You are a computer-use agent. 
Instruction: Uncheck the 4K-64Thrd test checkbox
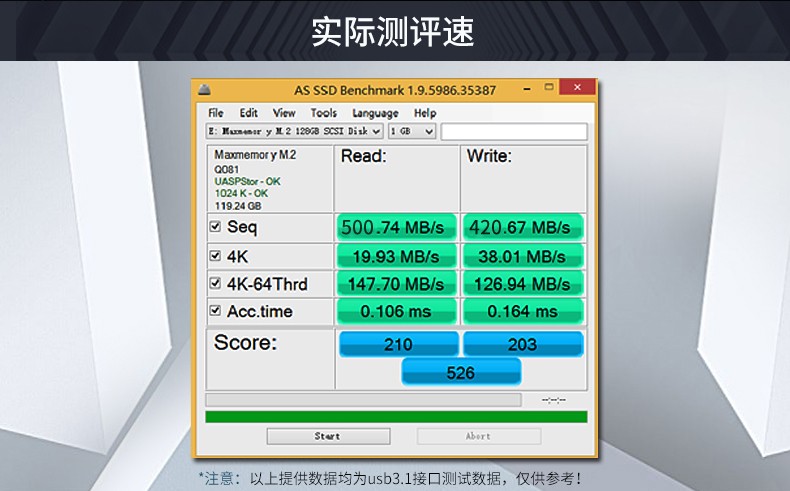click(x=215, y=283)
